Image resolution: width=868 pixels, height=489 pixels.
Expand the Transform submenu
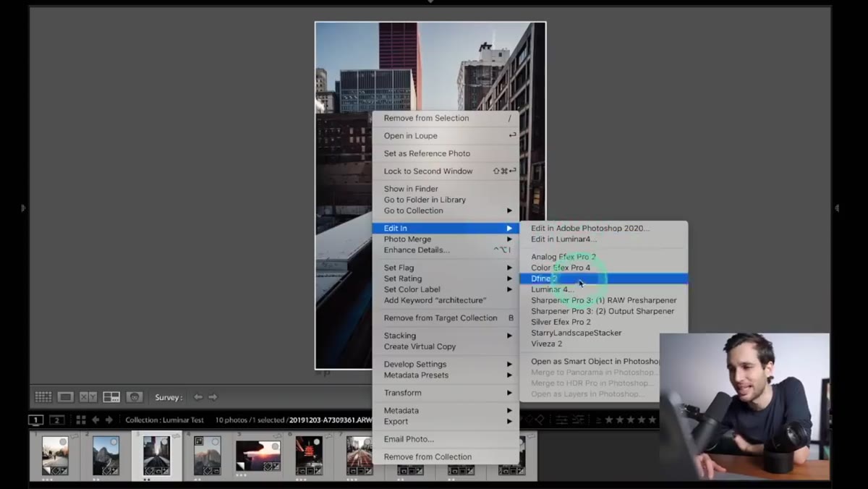pos(446,393)
